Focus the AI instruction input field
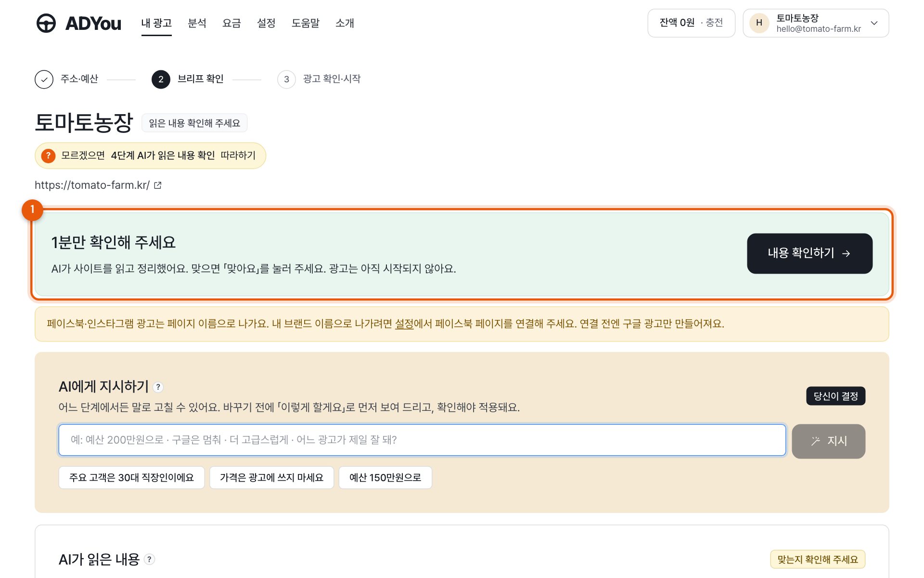Viewport: 924px width, 578px height. [422, 440]
